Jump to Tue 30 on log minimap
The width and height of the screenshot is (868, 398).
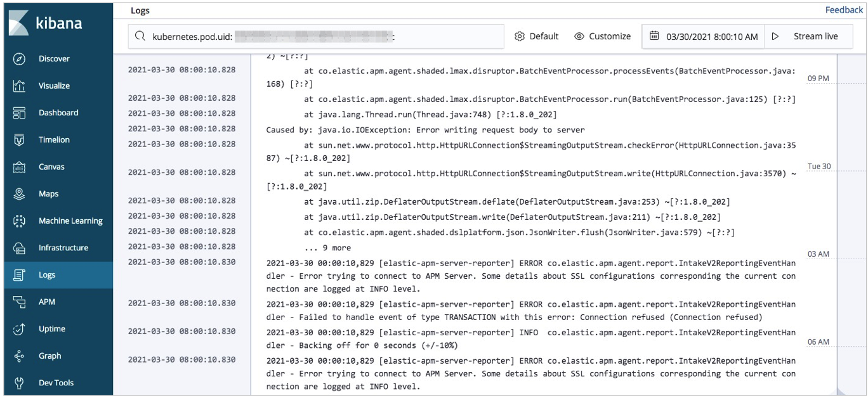click(x=819, y=167)
